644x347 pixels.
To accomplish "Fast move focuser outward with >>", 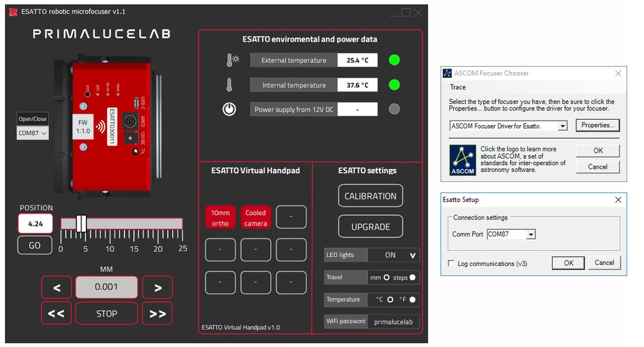I will pyautogui.click(x=157, y=313).
